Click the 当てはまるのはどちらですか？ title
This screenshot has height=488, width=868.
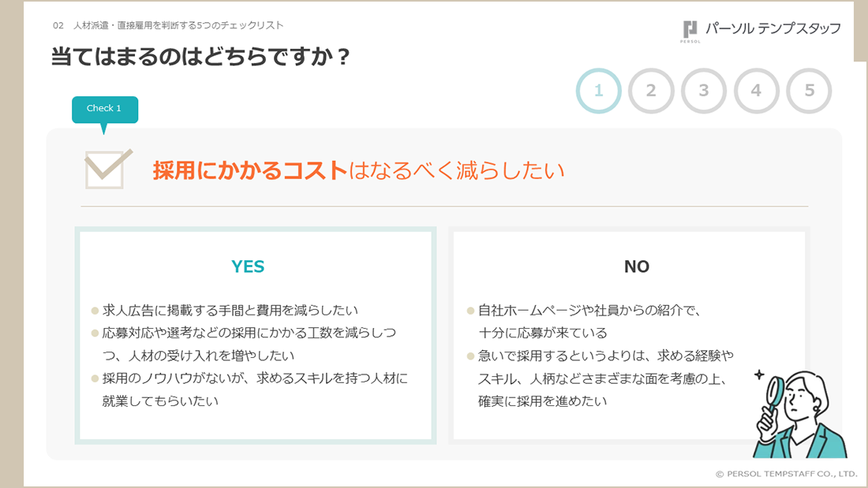[x=200, y=57]
